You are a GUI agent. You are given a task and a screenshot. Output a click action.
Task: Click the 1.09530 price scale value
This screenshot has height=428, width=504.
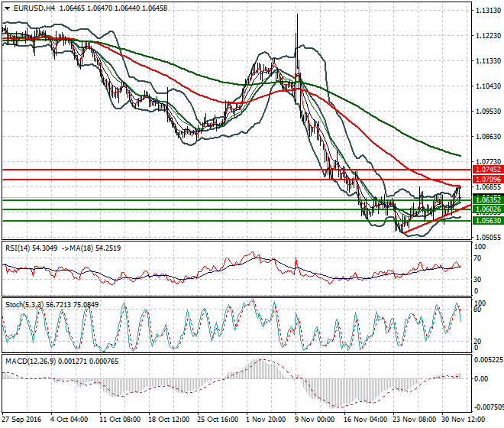coord(488,112)
